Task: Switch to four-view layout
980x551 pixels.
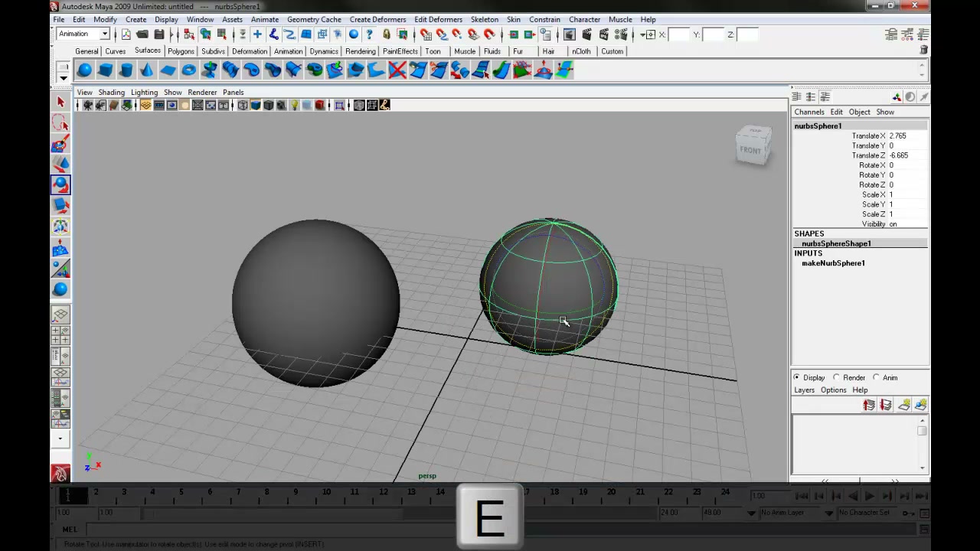Action: pos(60,335)
